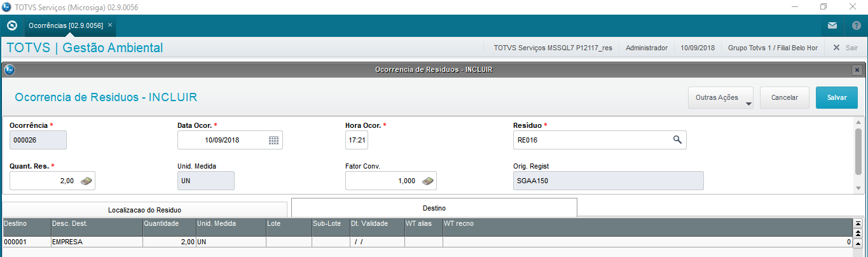Click the window title TOTVS app icon
The width and height of the screenshot is (868, 257).
click(x=6, y=7)
